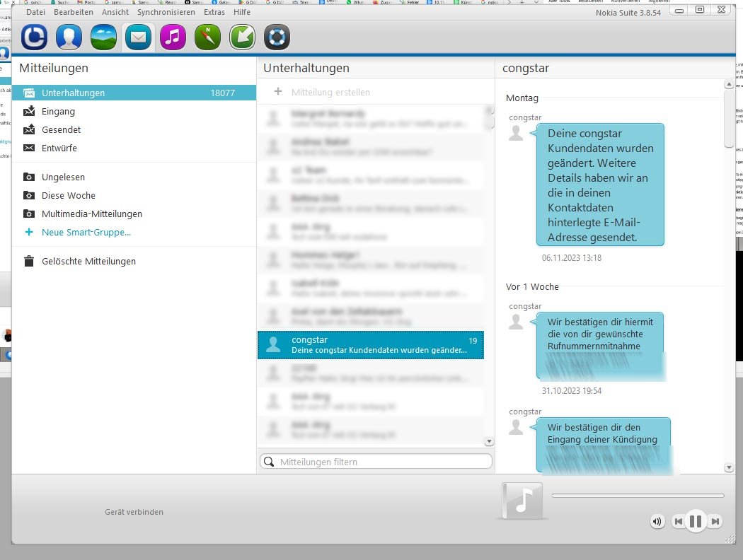This screenshot has height=560, width=743.
Task: Click Neue Smart-Gruppe link
Action: 86,233
